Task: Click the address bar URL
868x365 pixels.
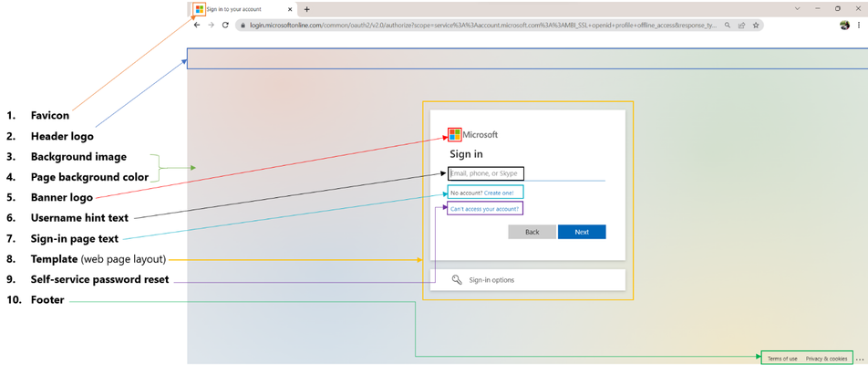Action: 484,26
